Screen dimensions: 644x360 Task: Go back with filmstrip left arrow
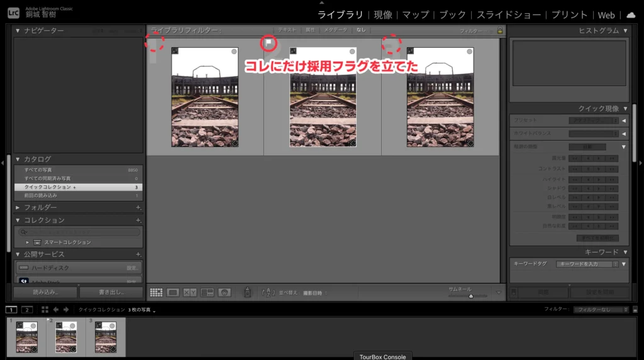click(x=56, y=310)
